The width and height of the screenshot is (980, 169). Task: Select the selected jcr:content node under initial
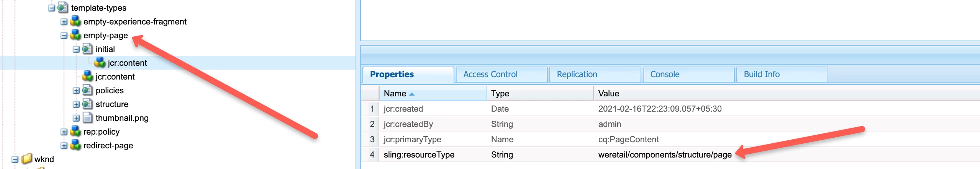coord(127,63)
